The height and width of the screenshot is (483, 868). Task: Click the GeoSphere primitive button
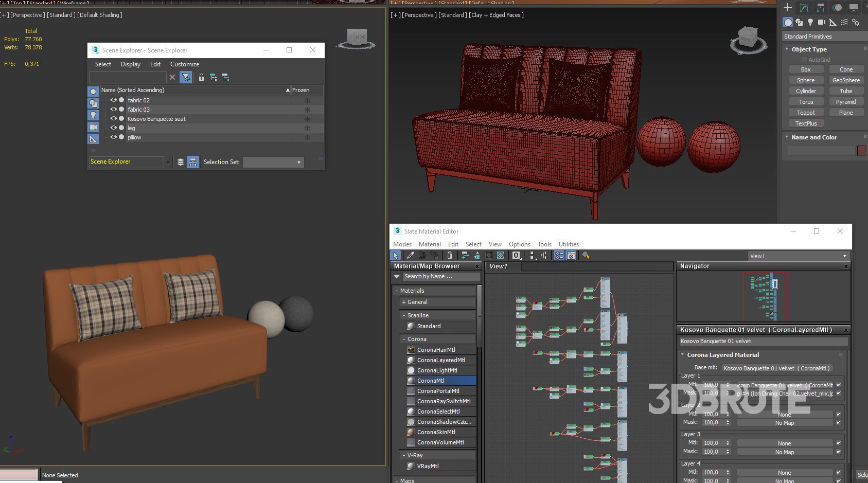point(846,80)
